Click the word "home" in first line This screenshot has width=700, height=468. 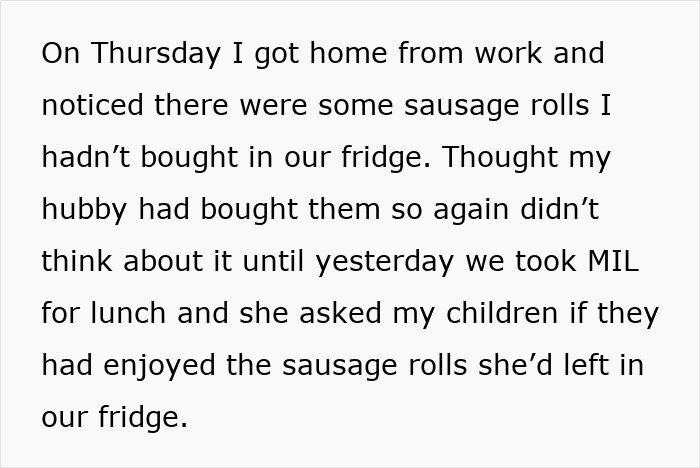coord(348,53)
